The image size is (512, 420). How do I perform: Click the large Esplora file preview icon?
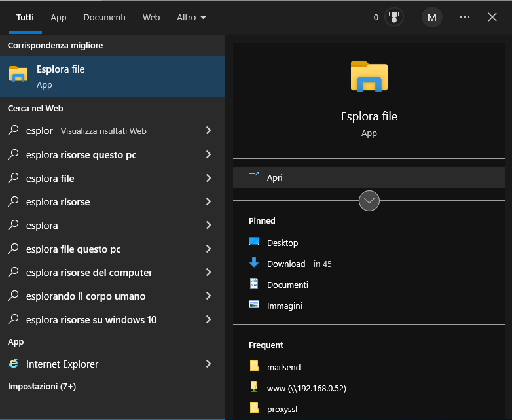click(369, 77)
